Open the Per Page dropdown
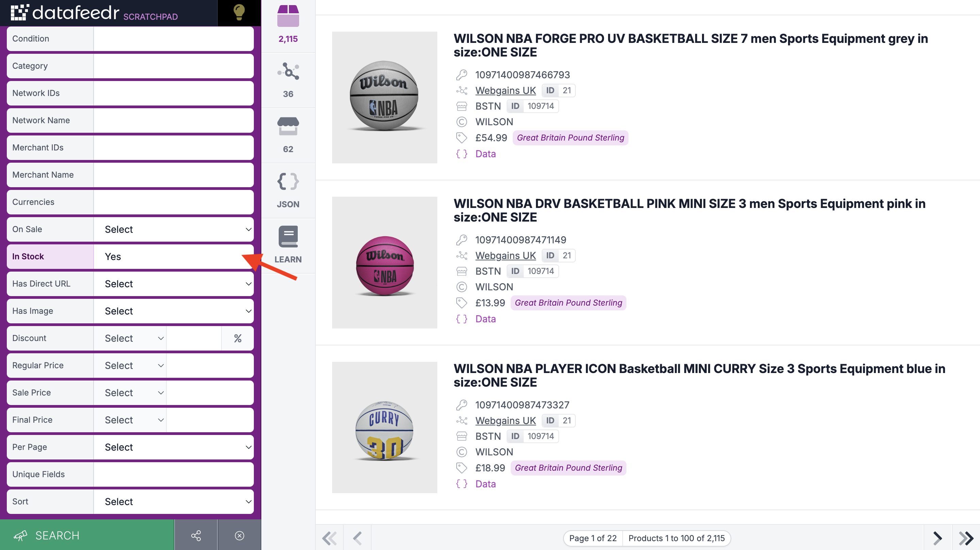Image resolution: width=980 pixels, height=550 pixels. point(174,447)
